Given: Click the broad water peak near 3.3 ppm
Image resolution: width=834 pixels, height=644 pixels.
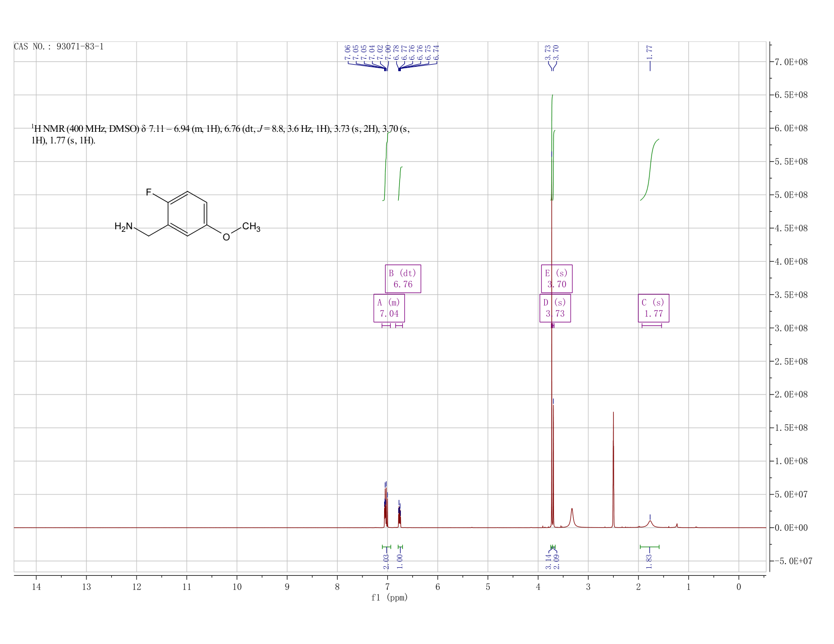Looking at the screenshot, I should [x=572, y=518].
